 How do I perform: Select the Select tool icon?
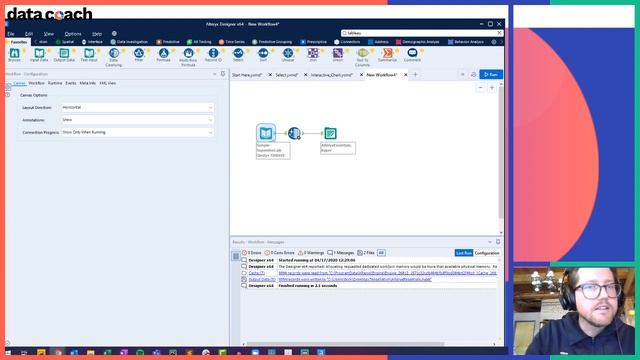tap(238, 53)
